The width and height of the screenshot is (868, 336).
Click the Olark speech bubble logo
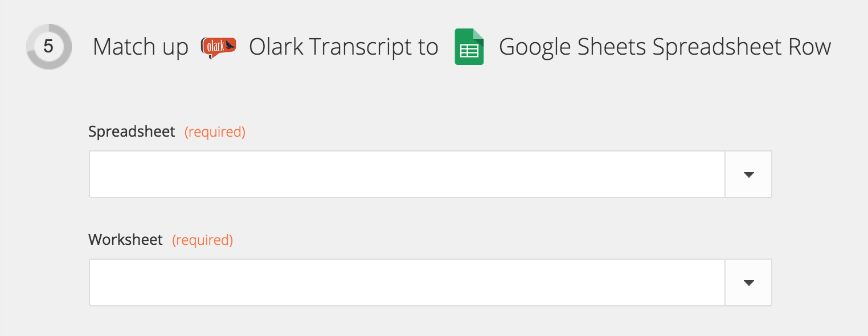click(x=218, y=48)
